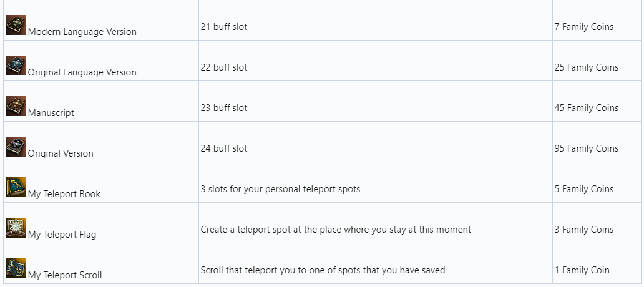Click the My Teleport Flag icon

click(16, 228)
